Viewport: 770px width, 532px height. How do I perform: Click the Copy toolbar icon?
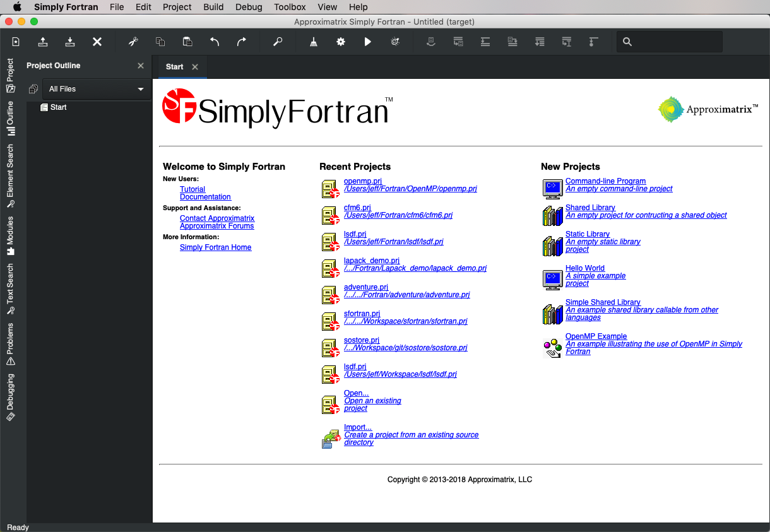point(160,42)
